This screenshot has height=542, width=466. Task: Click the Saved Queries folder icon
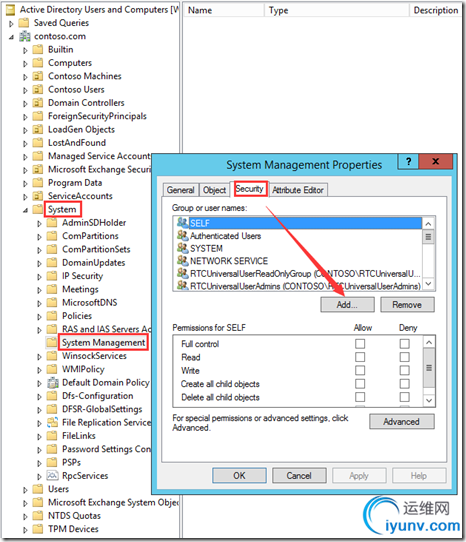point(24,23)
